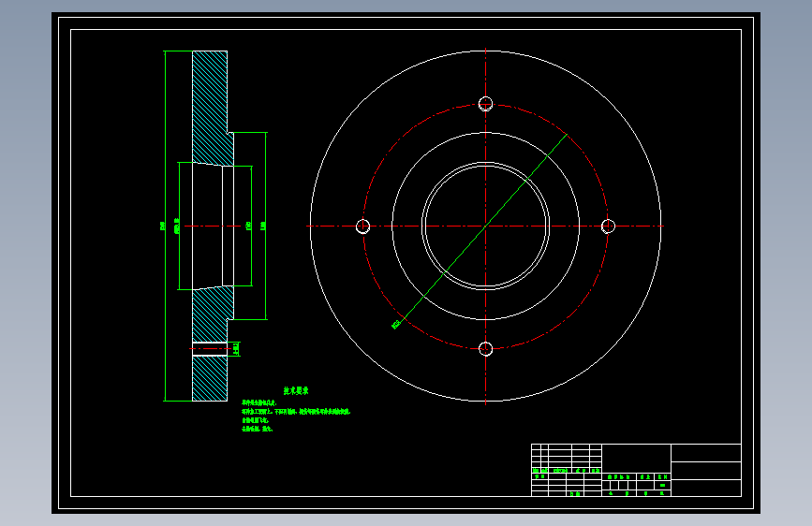
Task: Select the upper cyan hatched section area
Action: pyautogui.click(x=212, y=108)
